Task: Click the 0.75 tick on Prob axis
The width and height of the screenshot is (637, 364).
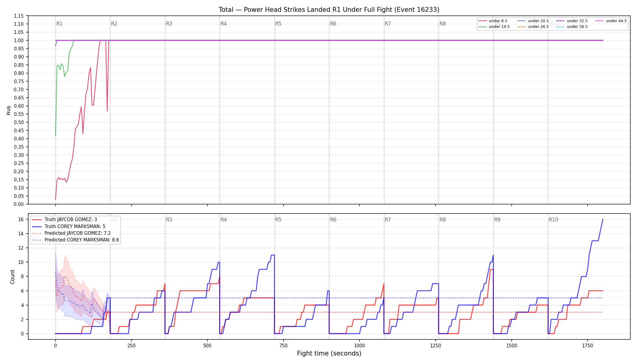Action: point(19,81)
